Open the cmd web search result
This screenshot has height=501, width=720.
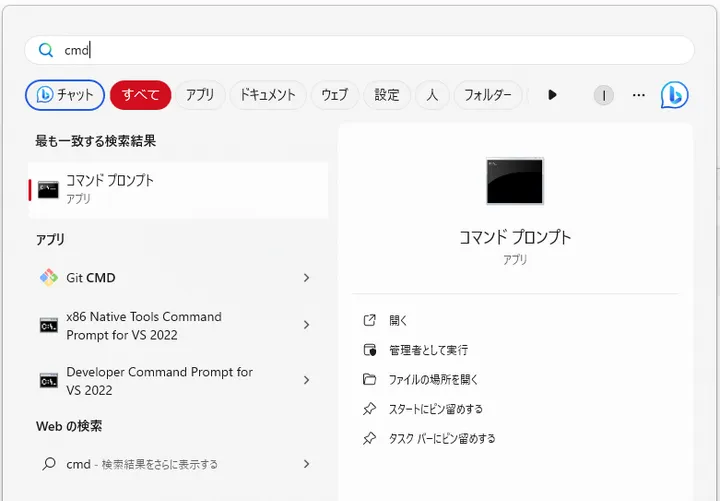click(x=178, y=464)
